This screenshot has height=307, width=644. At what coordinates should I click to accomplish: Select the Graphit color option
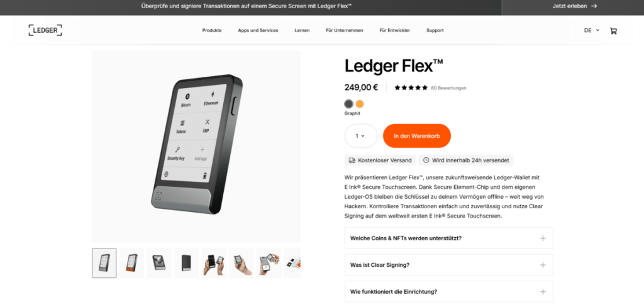pyautogui.click(x=348, y=104)
